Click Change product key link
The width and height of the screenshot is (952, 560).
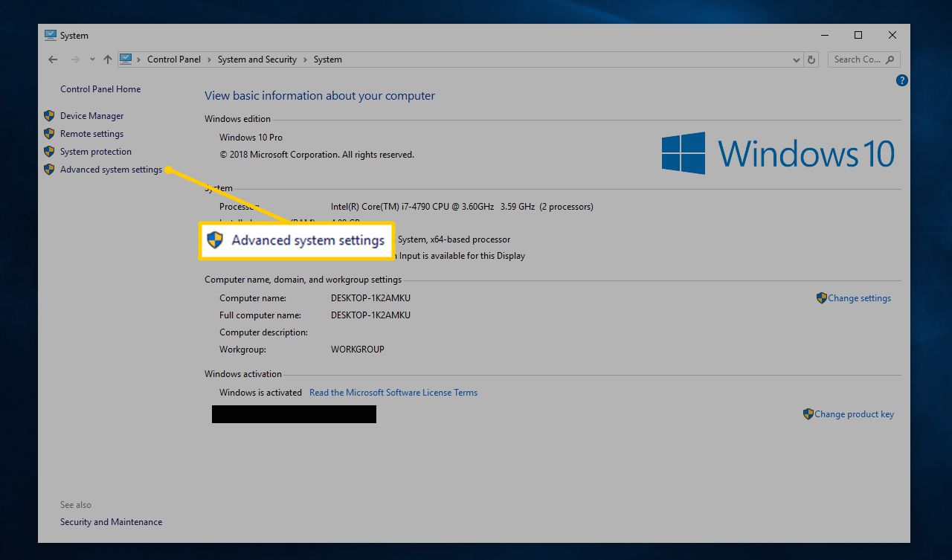pos(855,414)
